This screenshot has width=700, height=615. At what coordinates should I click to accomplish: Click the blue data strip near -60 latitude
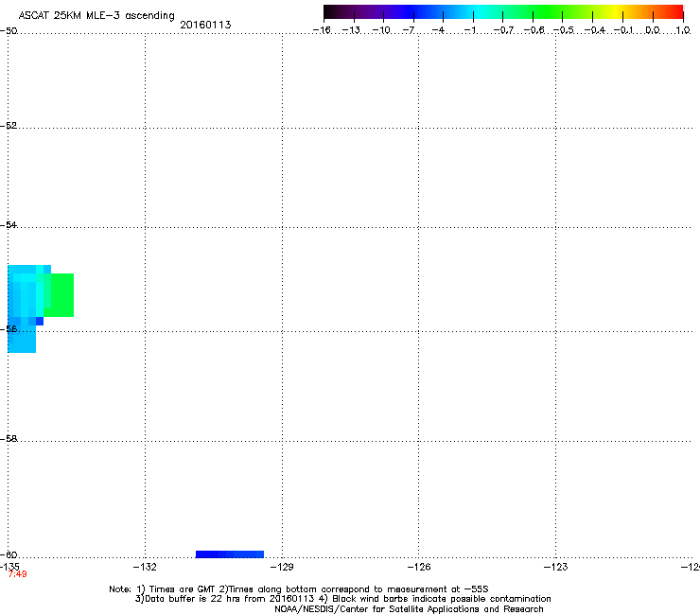[230, 554]
